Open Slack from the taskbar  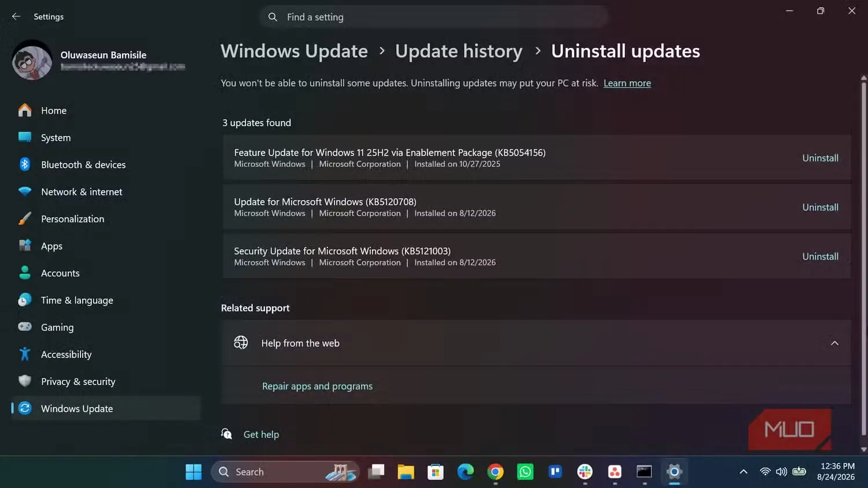pos(585,472)
